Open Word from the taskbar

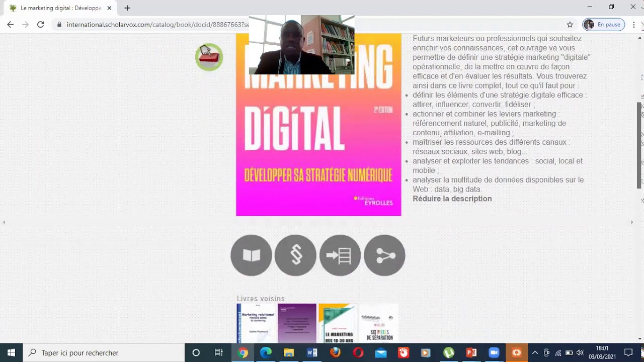(312, 352)
